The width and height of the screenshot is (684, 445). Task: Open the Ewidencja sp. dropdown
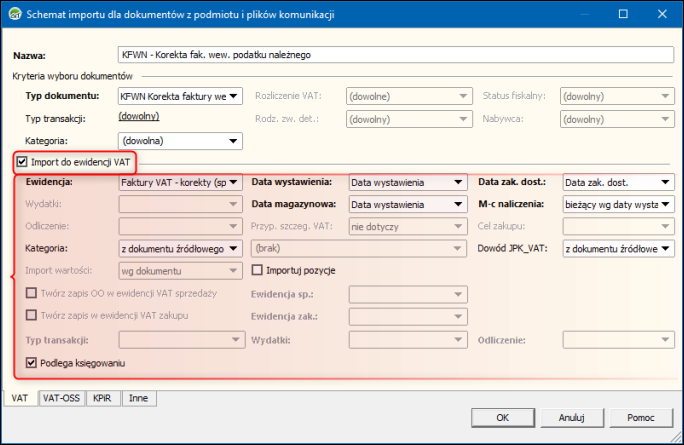click(408, 294)
